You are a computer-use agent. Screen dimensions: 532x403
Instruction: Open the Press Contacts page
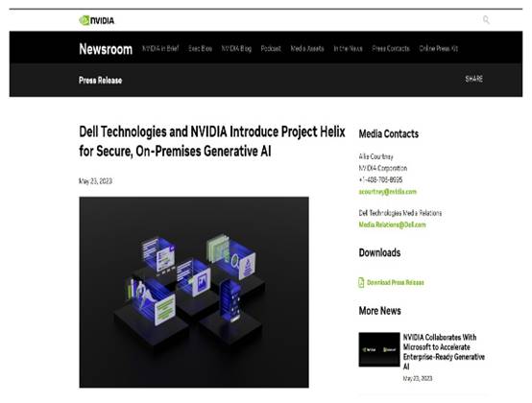click(391, 49)
